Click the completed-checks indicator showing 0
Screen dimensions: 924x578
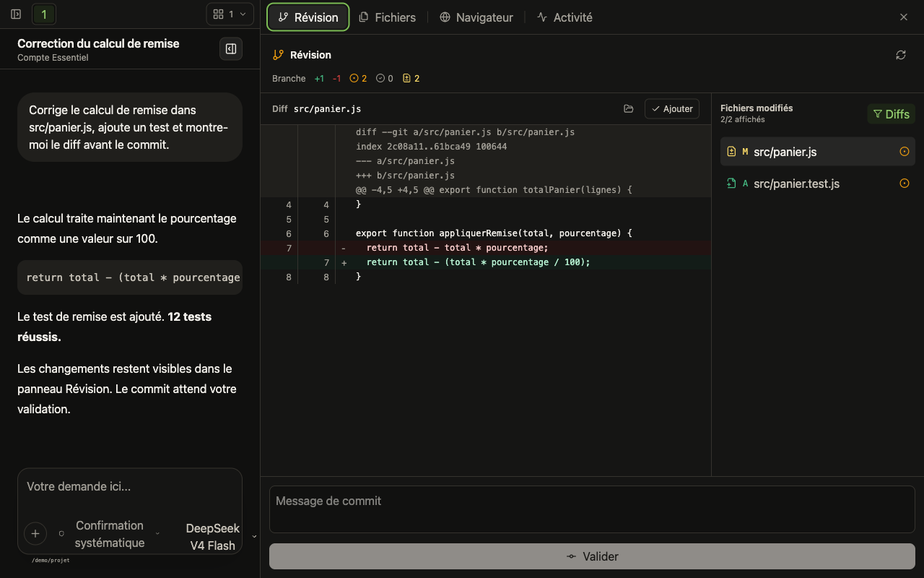pos(385,78)
